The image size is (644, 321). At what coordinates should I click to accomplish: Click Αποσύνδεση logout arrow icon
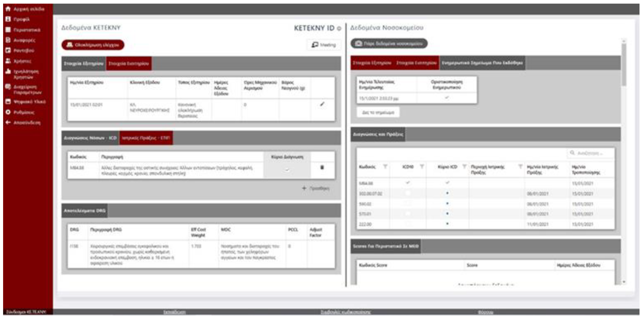point(8,122)
